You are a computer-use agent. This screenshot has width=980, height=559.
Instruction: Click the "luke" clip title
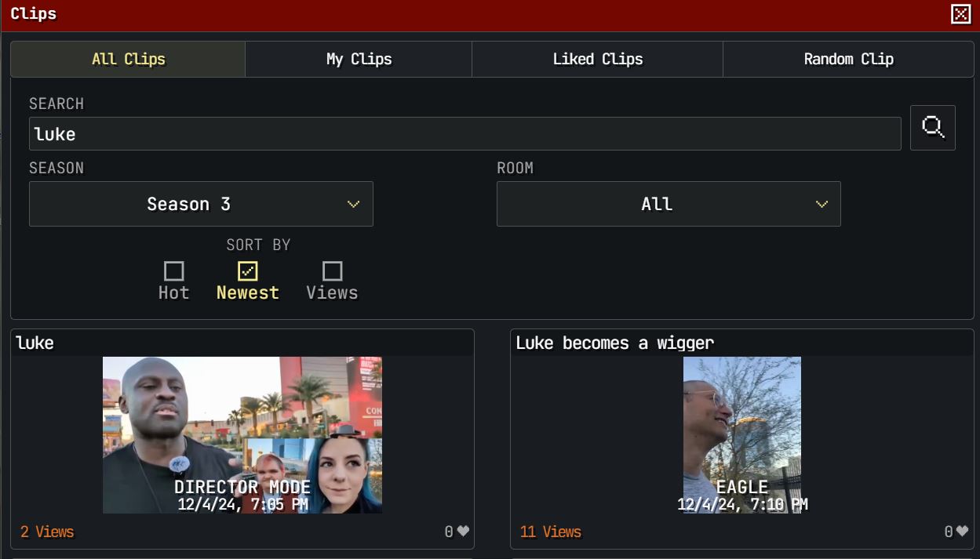pyautogui.click(x=35, y=343)
